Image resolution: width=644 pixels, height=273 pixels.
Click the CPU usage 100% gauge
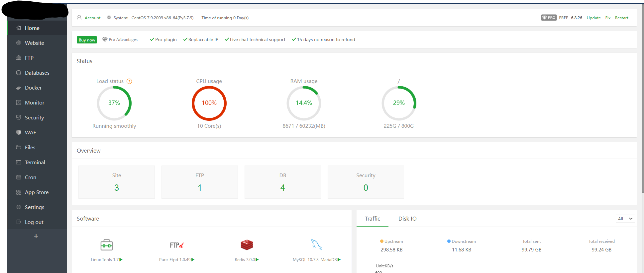[x=209, y=103]
